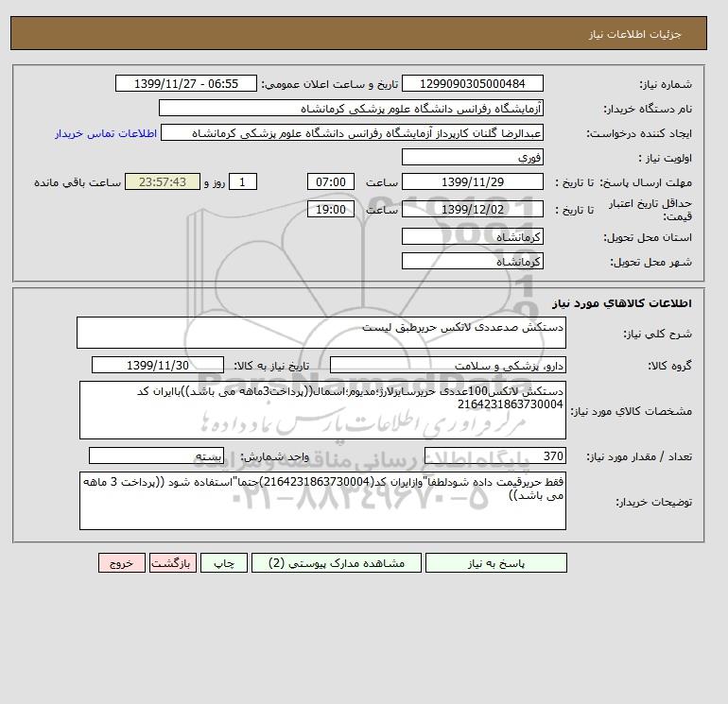
Task: Click the مشخصات کالای مورد نیاز label
Action: point(632,411)
